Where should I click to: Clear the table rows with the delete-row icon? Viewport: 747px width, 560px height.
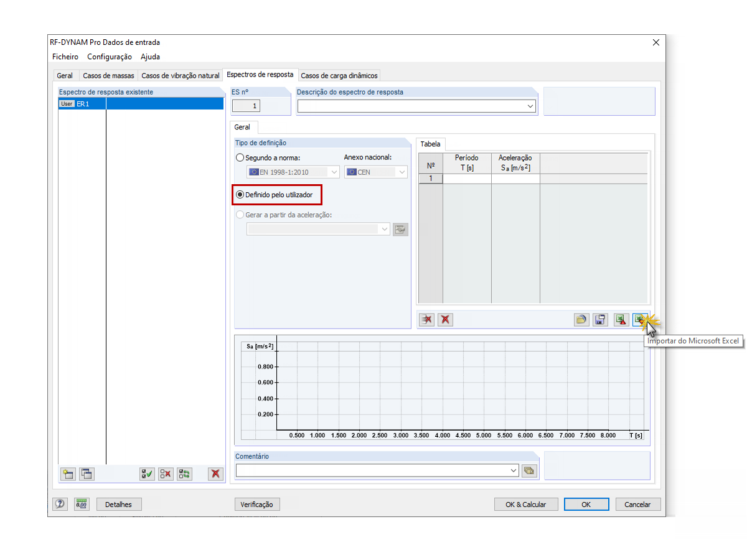(x=428, y=319)
